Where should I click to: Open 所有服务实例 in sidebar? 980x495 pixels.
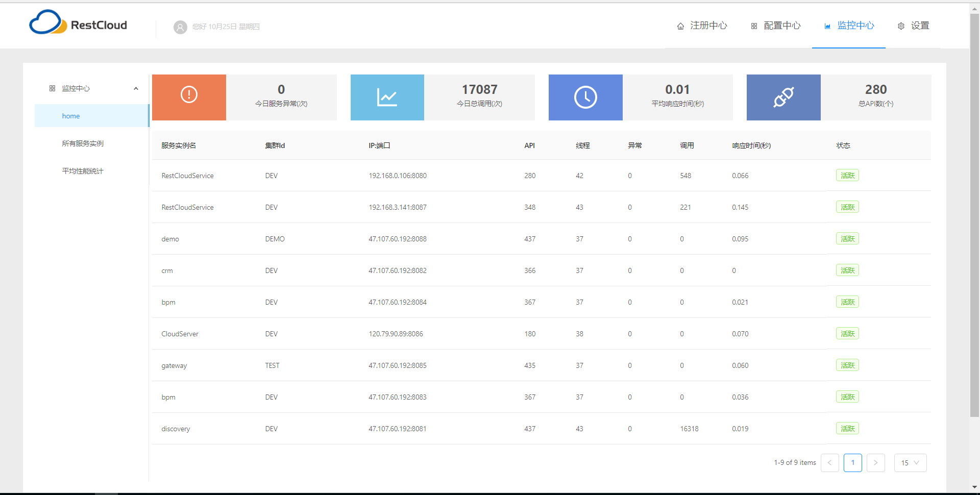click(x=83, y=143)
